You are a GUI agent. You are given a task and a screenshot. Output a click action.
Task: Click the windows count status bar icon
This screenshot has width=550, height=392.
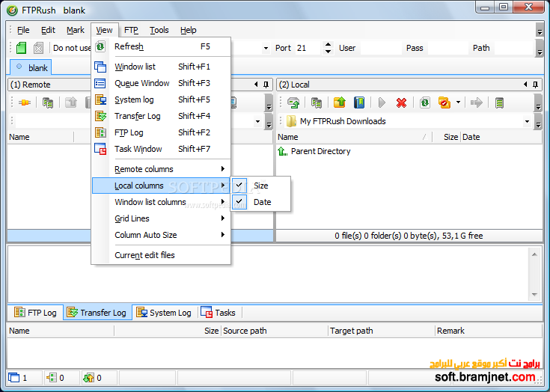[14, 378]
